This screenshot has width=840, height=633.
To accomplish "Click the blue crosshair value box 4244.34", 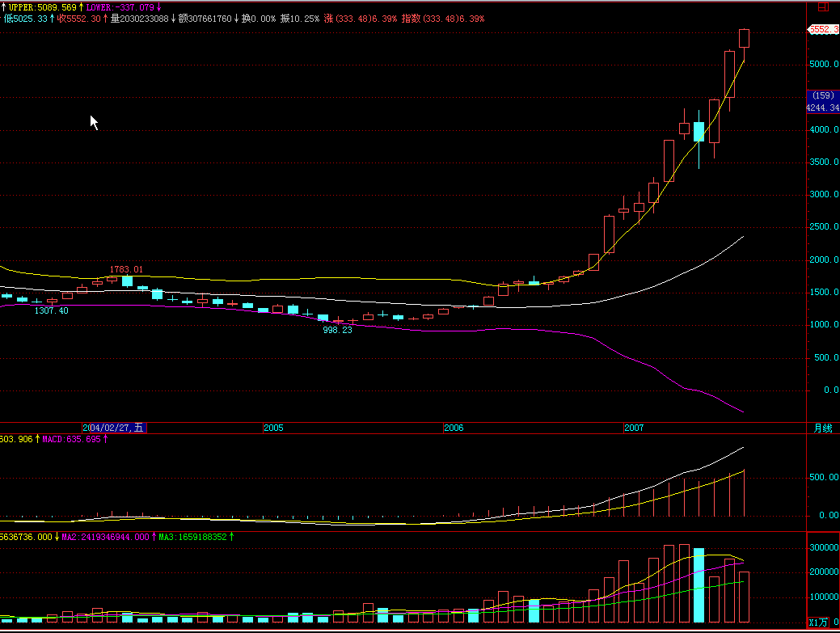I will 823,102.
